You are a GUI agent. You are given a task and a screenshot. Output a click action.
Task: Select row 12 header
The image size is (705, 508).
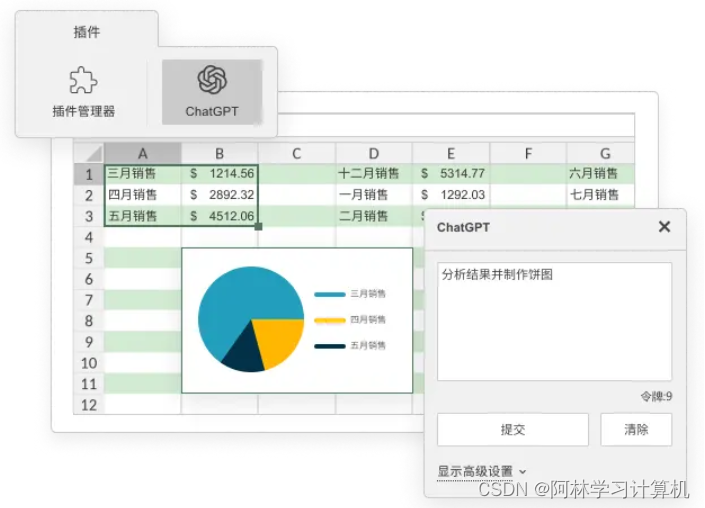point(89,405)
